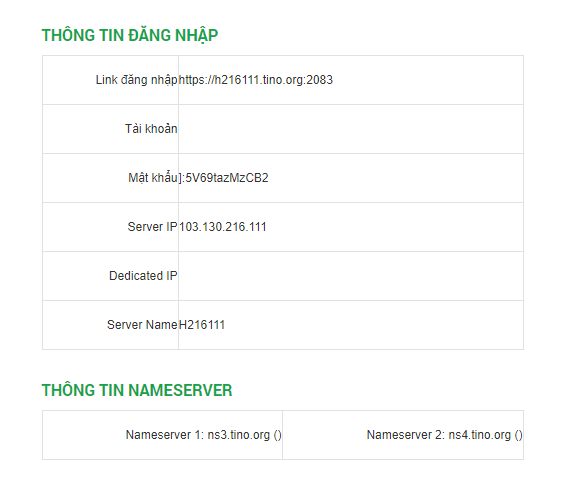The height and width of the screenshot is (477, 569).
Task: Click the Server Name value H216111
Action: click(x=202, y=325)
